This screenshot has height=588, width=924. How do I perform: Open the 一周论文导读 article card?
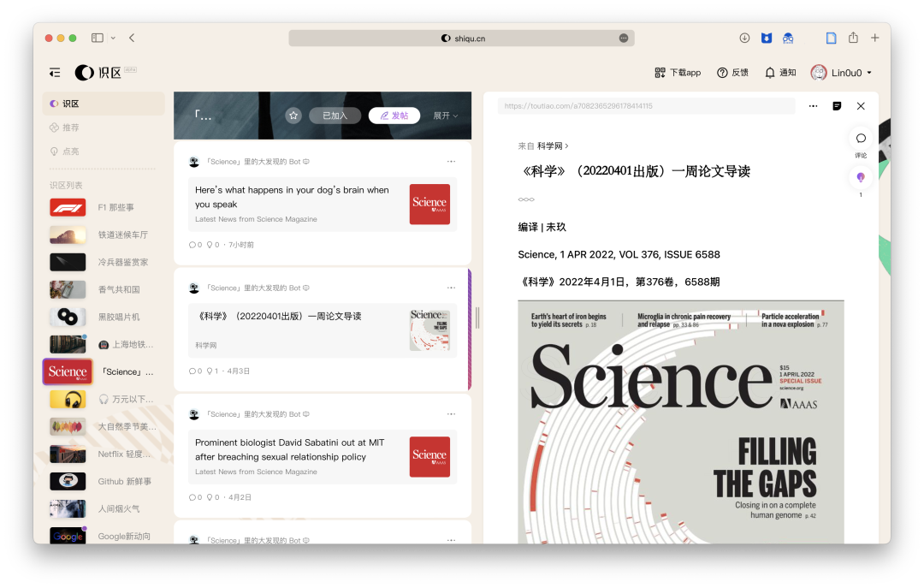(x=323, y=330)
